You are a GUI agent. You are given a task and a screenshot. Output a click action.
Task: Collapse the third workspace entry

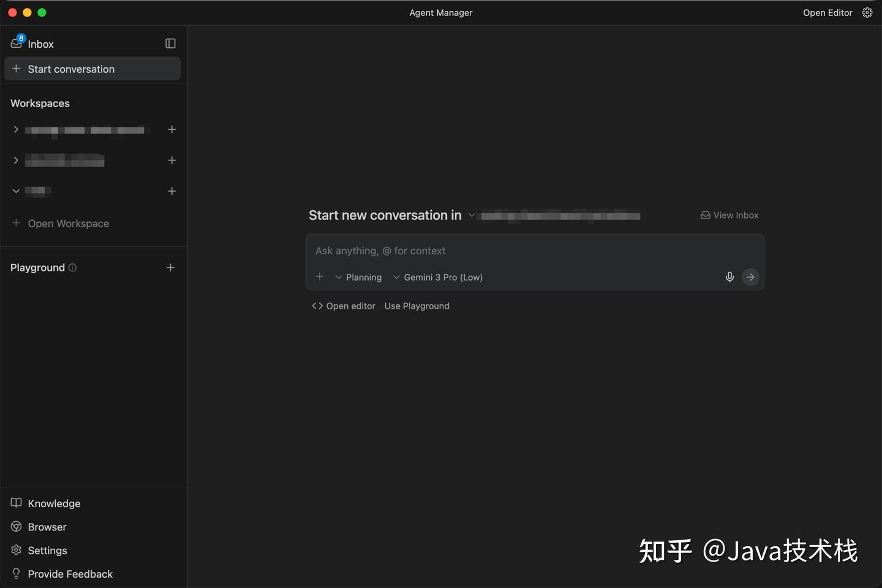(x=15, y=190)
